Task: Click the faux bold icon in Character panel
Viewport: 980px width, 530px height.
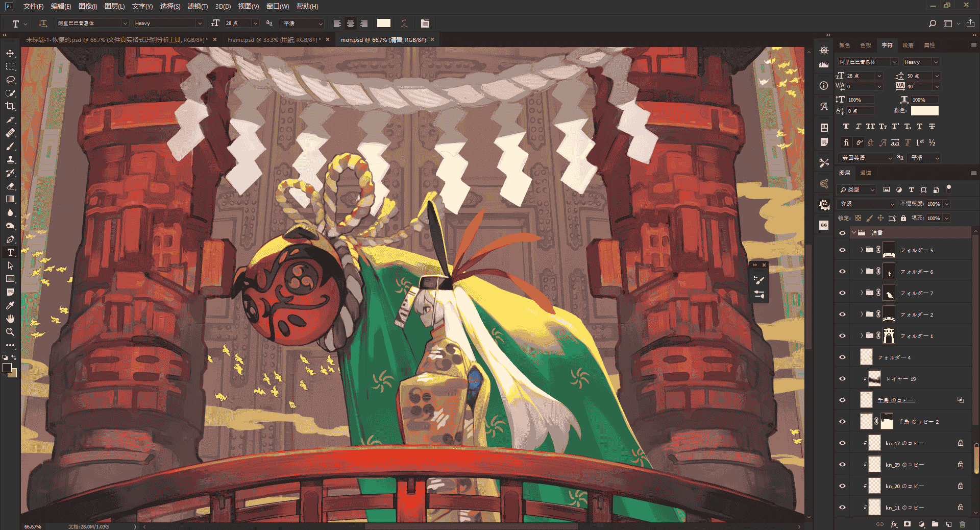Action: 846,126
